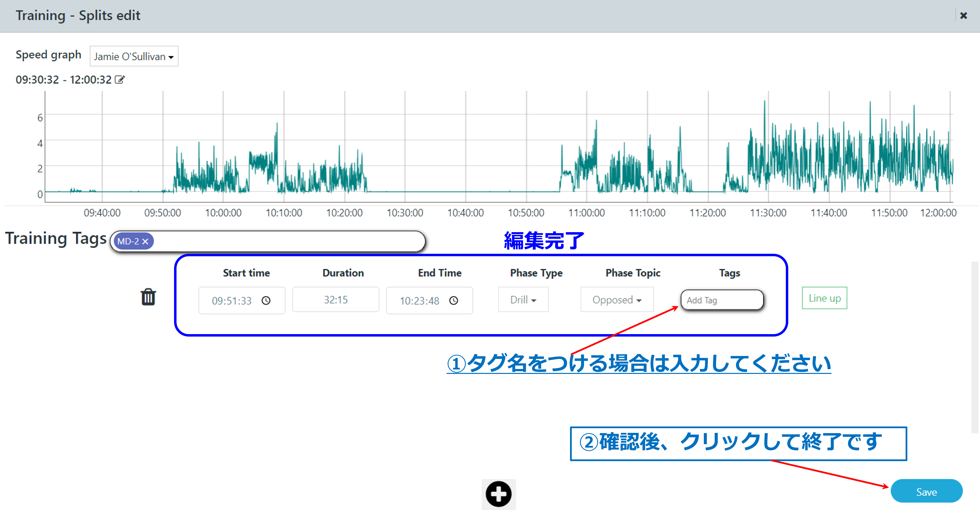Click the Phase Type column header
This screenshot has height=510, width=980.
(536, 273)
